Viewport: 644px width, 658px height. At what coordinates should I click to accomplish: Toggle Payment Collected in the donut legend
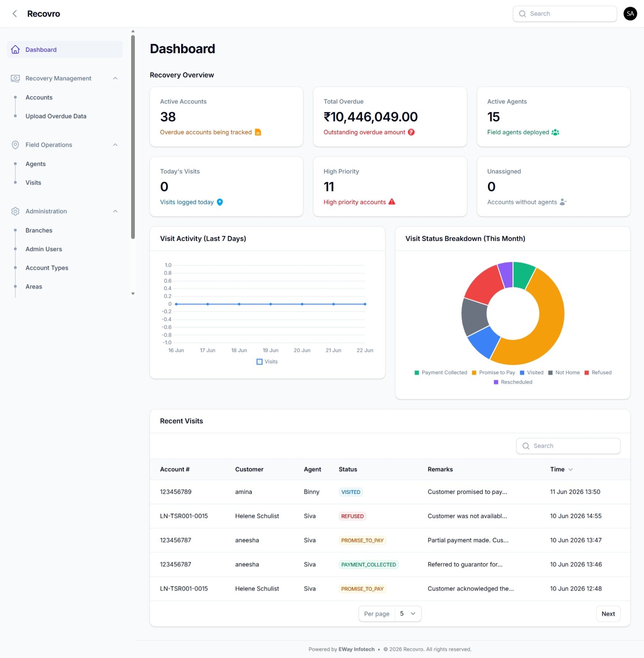point(441,373)
